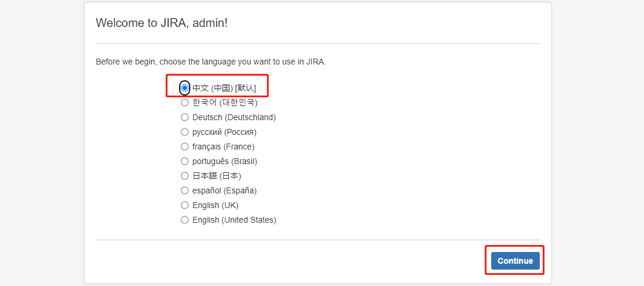Click the "Deutsch (Deutschland)" label text

click(234, 118)
